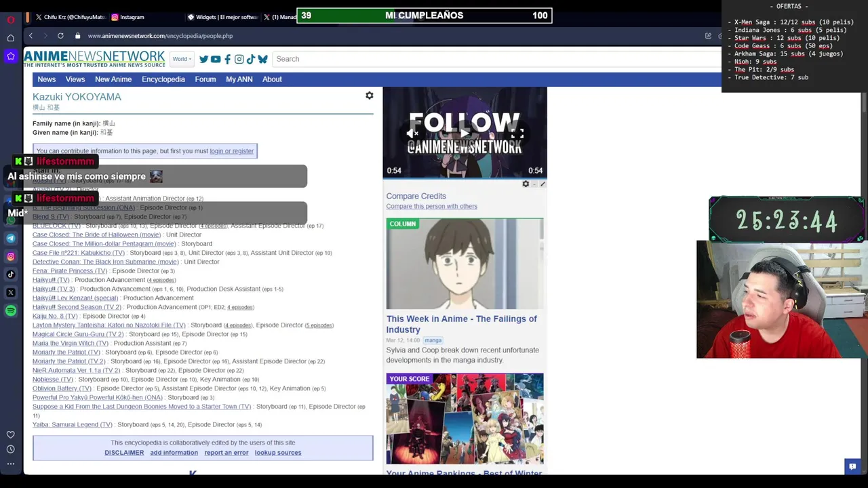
Task: Open the Forum menu
Action: pos(205,79)
